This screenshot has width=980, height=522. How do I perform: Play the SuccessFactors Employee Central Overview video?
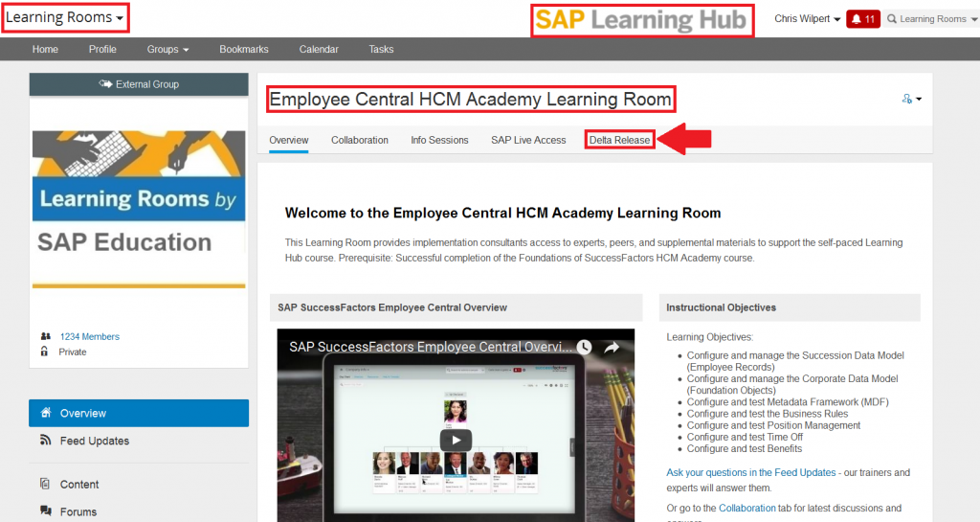coord(456,440)
